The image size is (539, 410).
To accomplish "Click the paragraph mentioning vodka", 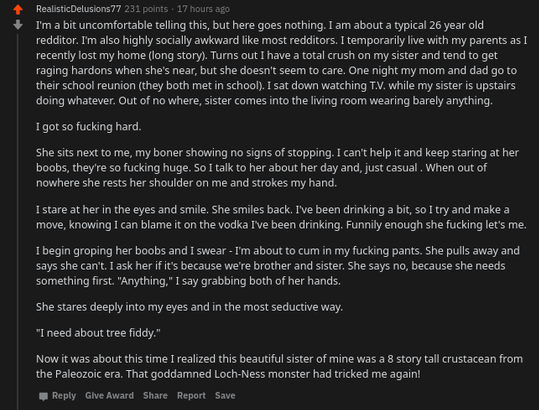I will (x=281, y=217).
